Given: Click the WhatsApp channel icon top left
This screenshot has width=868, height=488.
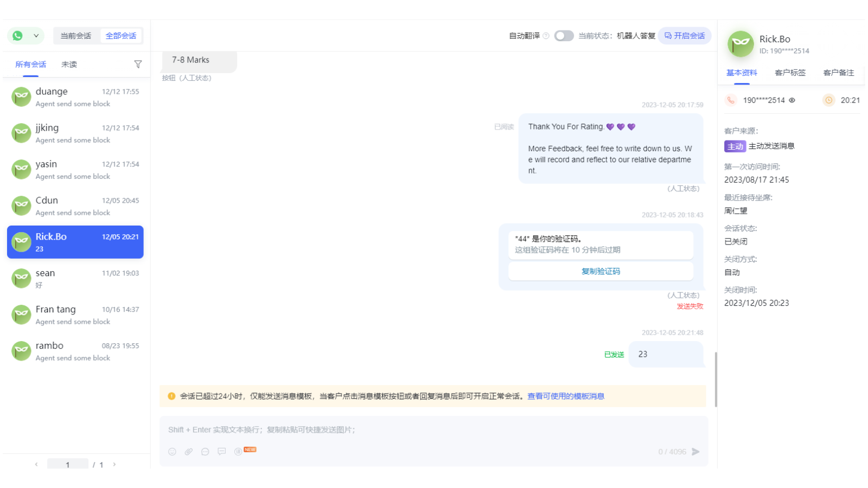Looking at the screenshot, I should (x=17, y=35).
